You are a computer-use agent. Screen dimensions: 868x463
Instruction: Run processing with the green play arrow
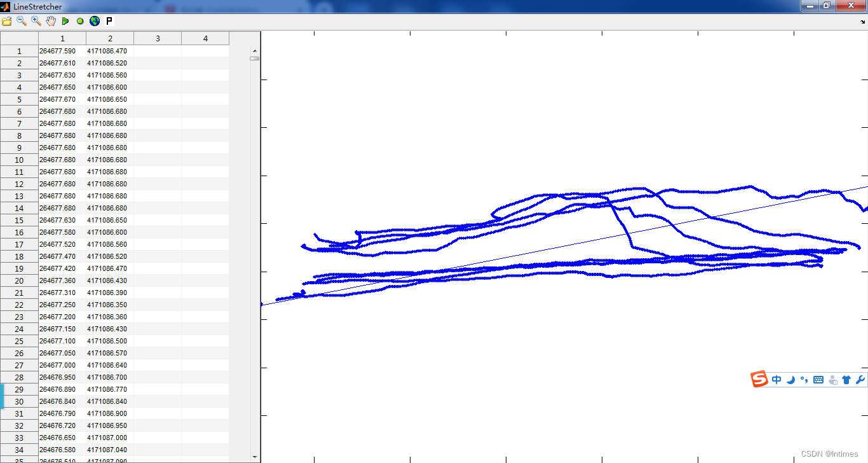(65, 20)
